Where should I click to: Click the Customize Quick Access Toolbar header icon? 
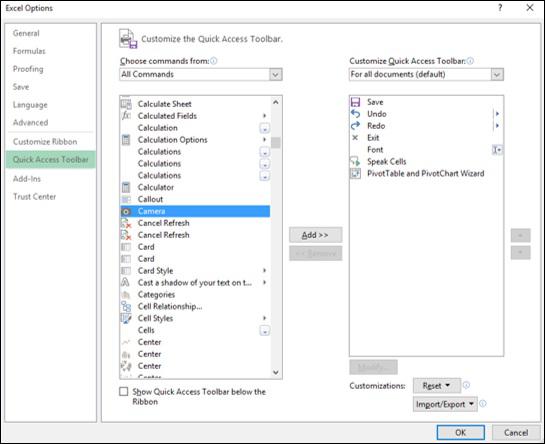point(128,39)
